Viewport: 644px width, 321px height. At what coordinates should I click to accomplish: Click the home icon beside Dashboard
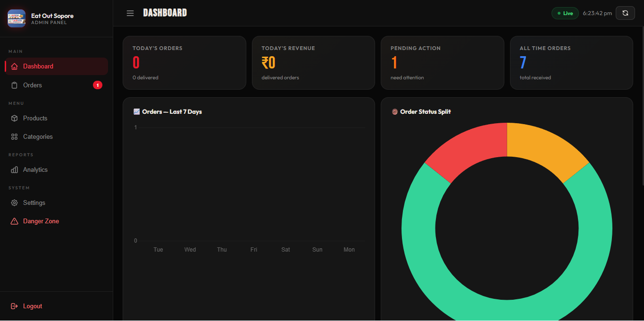point(14,67)
